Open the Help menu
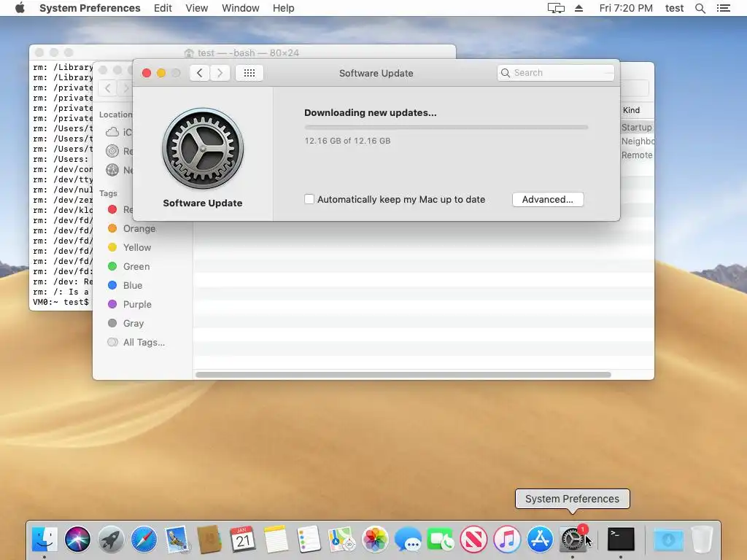Viewport: 747px width, 560px height. click(283, 8)
